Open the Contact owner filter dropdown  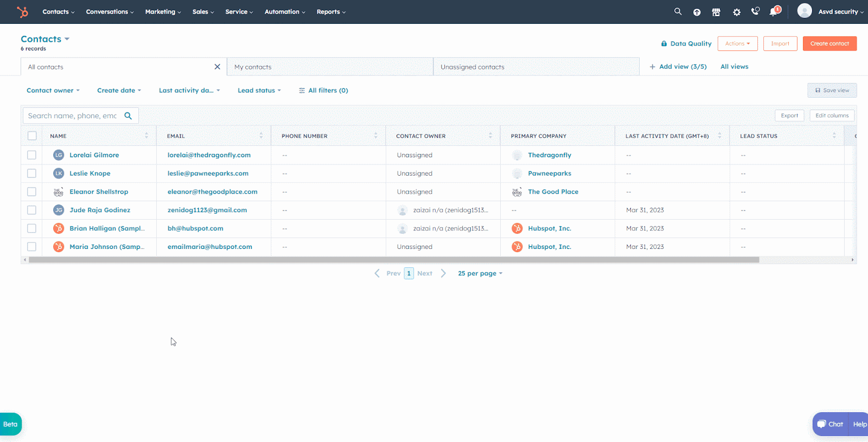(53, 91)
